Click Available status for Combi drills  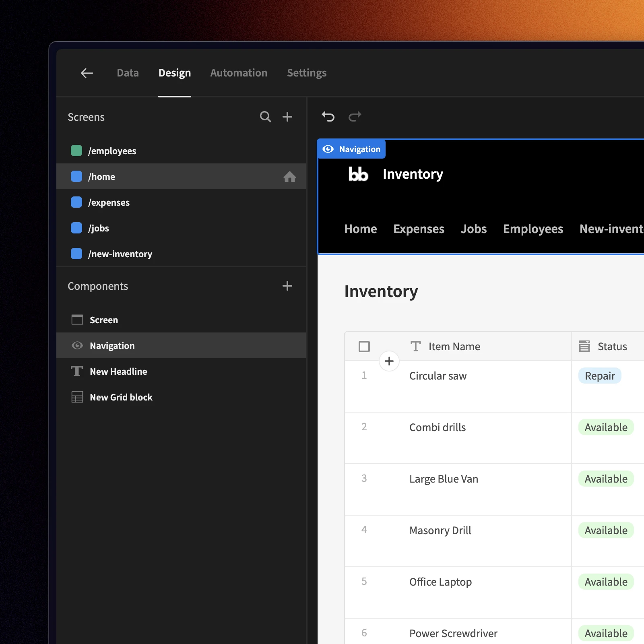tap(606, 427)
